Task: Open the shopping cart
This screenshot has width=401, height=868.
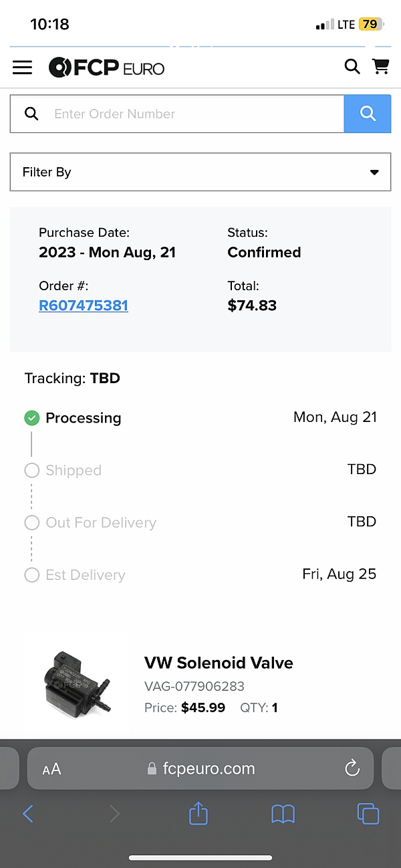Action: (381, 67)
